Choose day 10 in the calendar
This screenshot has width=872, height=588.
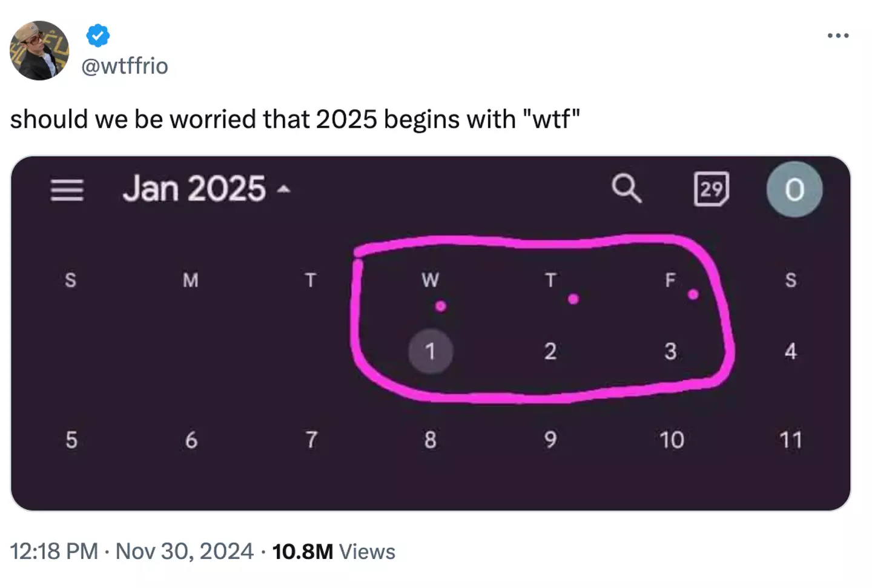[x=672, y=440]
